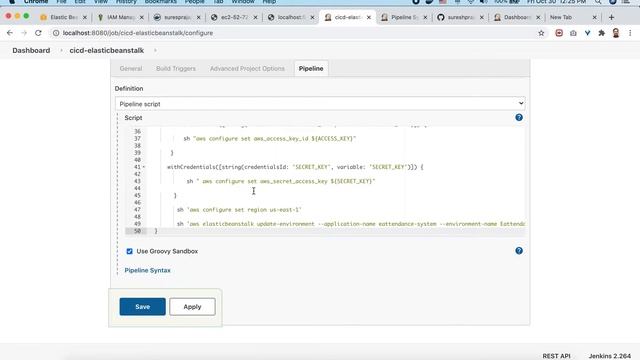Open macOS Spotlight search icon
Viewport: 640px width, 360px height.
click(598, 2)
